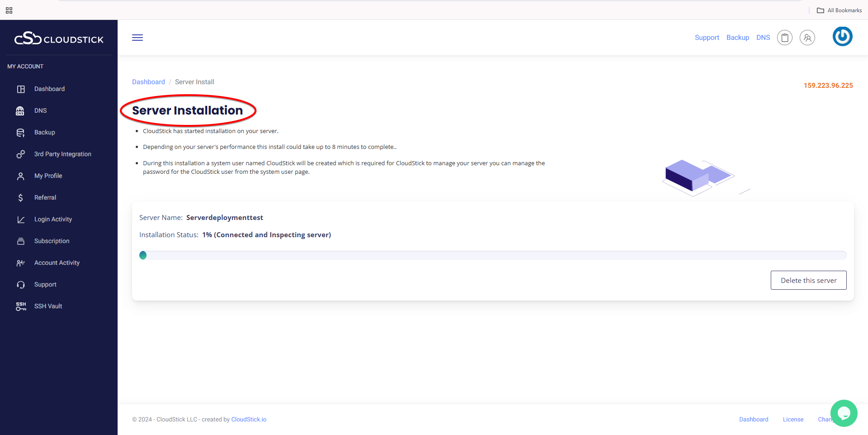
Task: Open the apps grid in bookmarks bar
Action: tap(9, 10)
